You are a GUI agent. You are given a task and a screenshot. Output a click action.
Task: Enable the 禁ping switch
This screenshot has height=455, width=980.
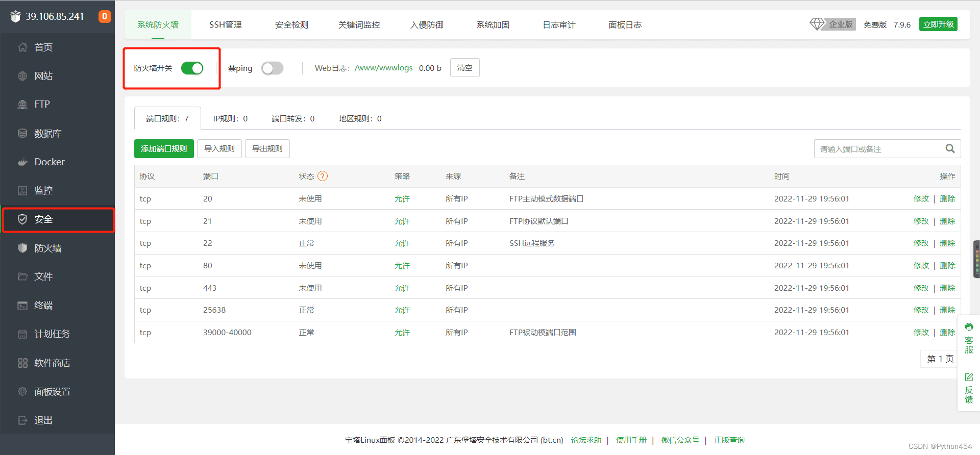272,68
